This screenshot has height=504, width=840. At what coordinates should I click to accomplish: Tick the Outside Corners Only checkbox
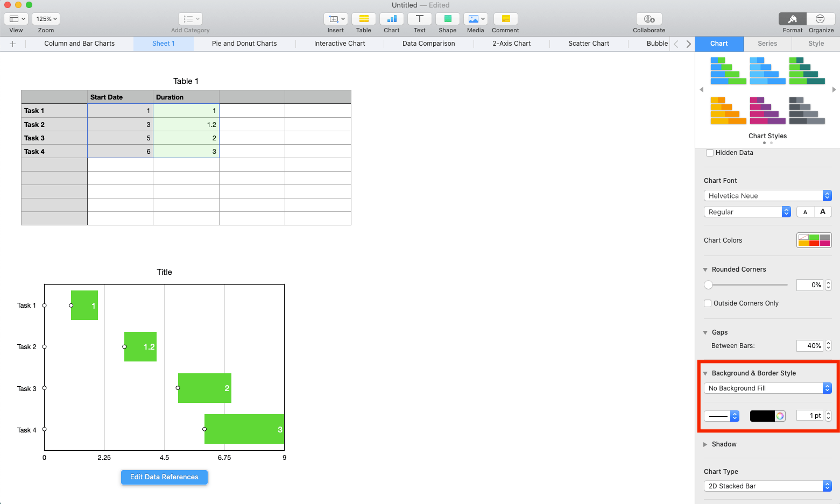708,303
